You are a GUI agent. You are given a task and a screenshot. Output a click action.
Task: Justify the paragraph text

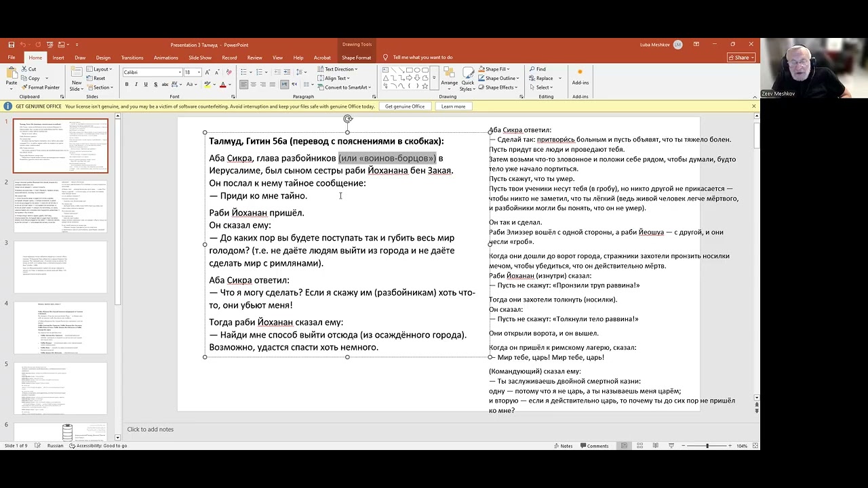point(272,85)
